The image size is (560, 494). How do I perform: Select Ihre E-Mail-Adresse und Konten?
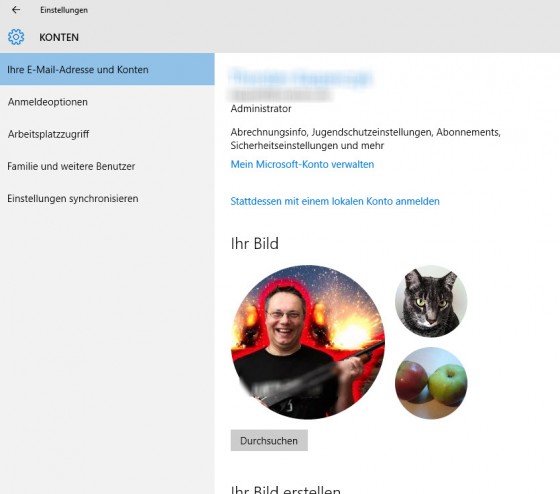[x=107, y=69]
